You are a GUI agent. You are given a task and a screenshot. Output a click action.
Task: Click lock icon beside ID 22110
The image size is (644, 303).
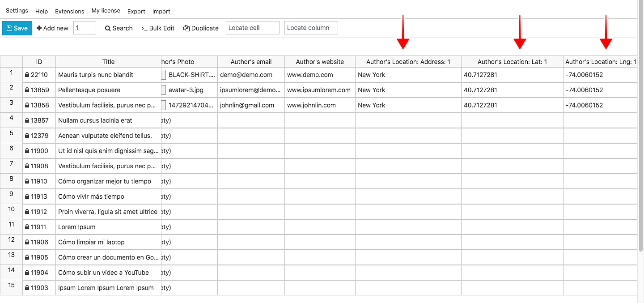click(x=27, y=75)
